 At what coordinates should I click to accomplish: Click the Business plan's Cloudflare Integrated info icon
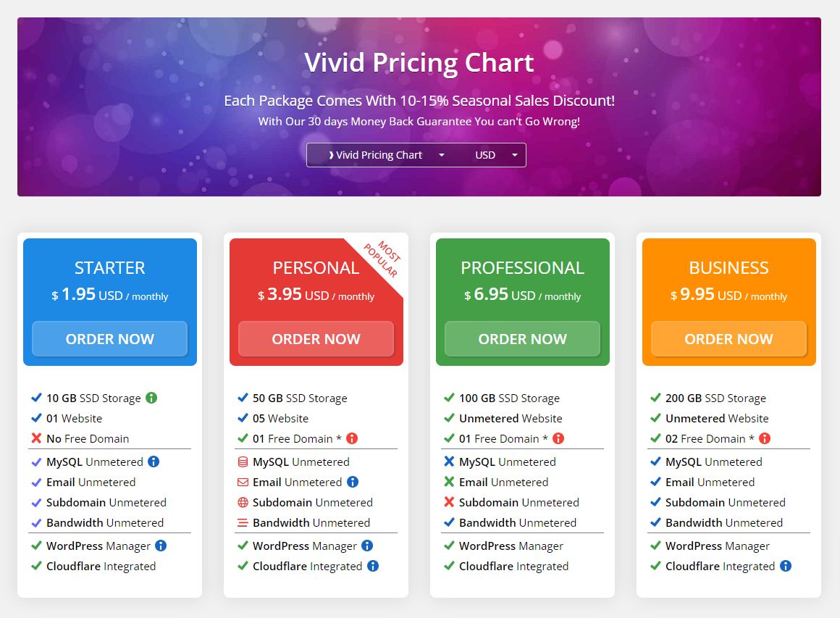pyautogui.click(x=786, y=566)
